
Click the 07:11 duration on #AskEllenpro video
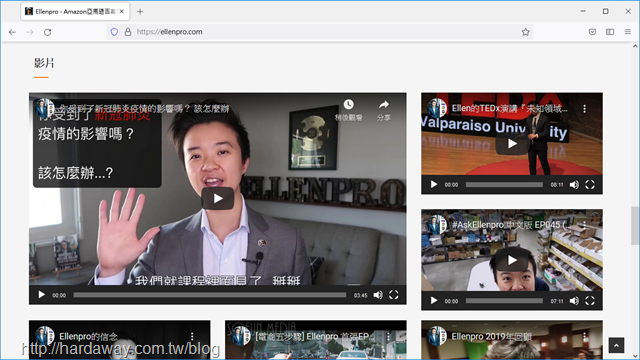tap(557, 301)
